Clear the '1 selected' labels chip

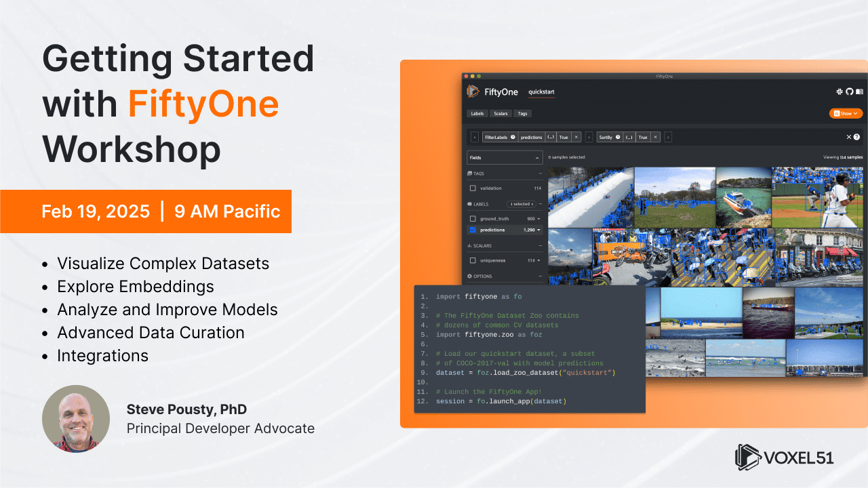521,204
